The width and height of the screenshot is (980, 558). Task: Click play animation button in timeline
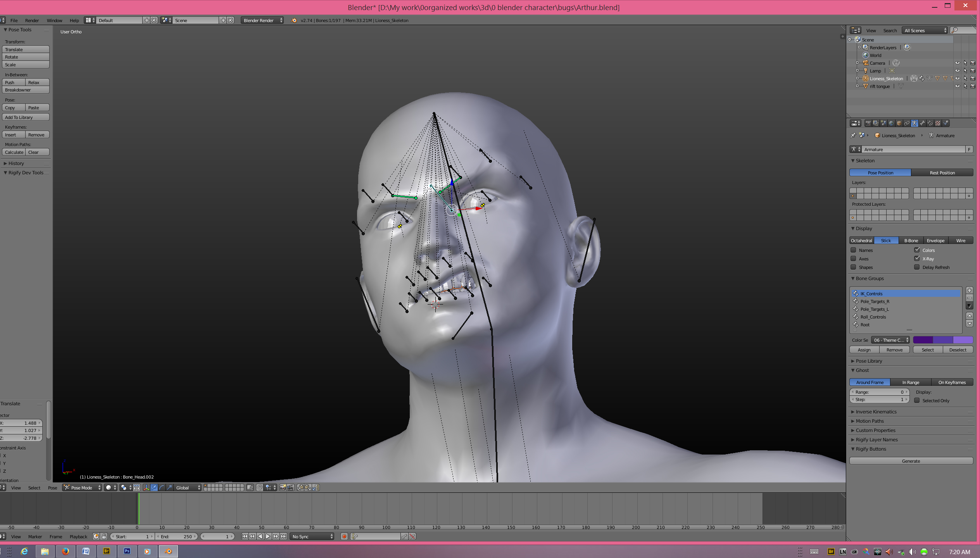(x=268, y=536)
